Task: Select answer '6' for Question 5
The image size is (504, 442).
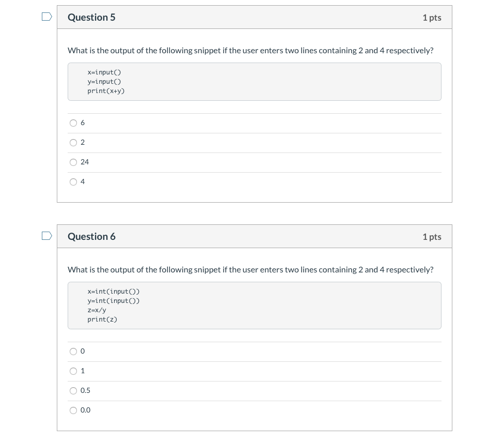Action: 73,123
